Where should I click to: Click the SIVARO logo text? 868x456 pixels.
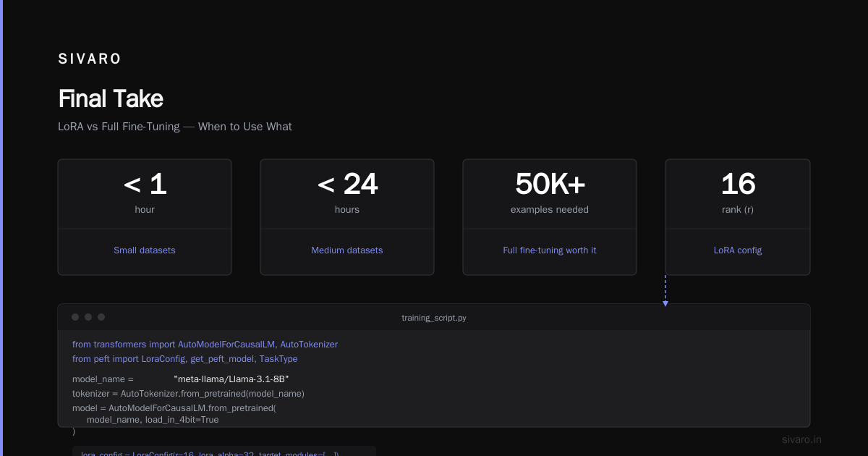coord(90,59)
